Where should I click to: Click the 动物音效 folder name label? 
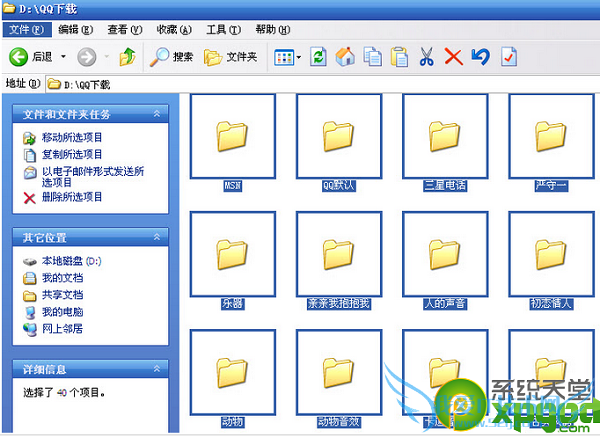pyautogui.click(x=339, y=422)
